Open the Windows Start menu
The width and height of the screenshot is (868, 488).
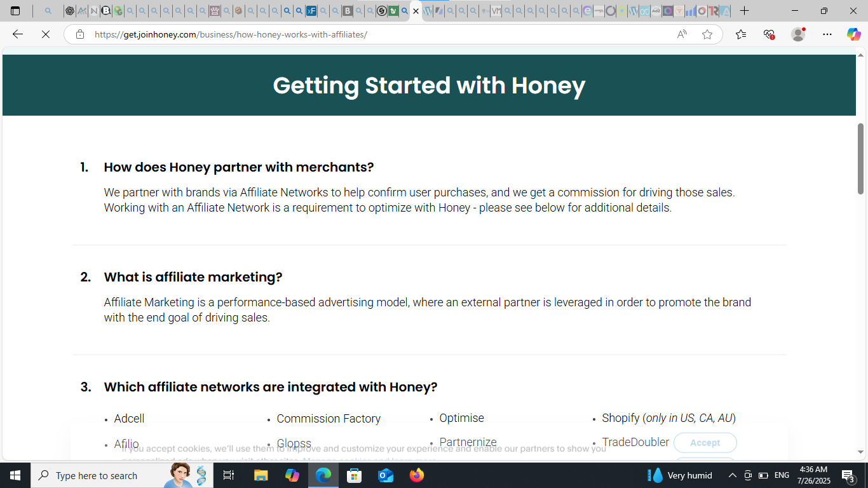coord(15,475)
